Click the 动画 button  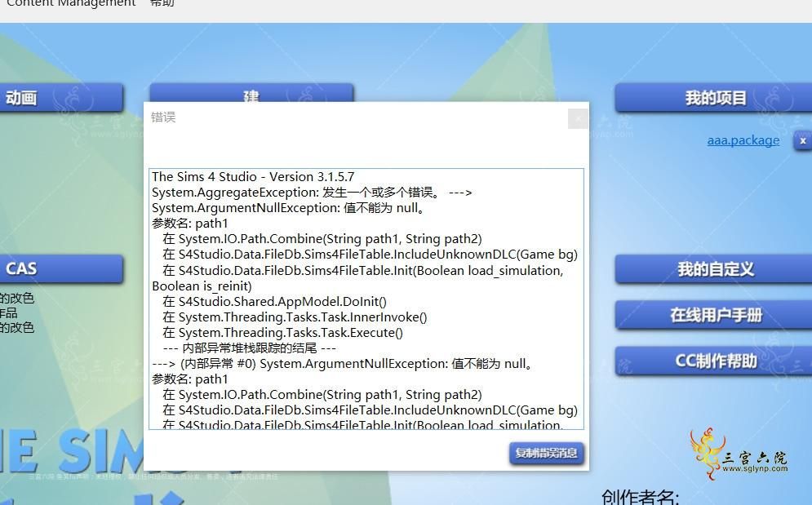coord(61,98)
